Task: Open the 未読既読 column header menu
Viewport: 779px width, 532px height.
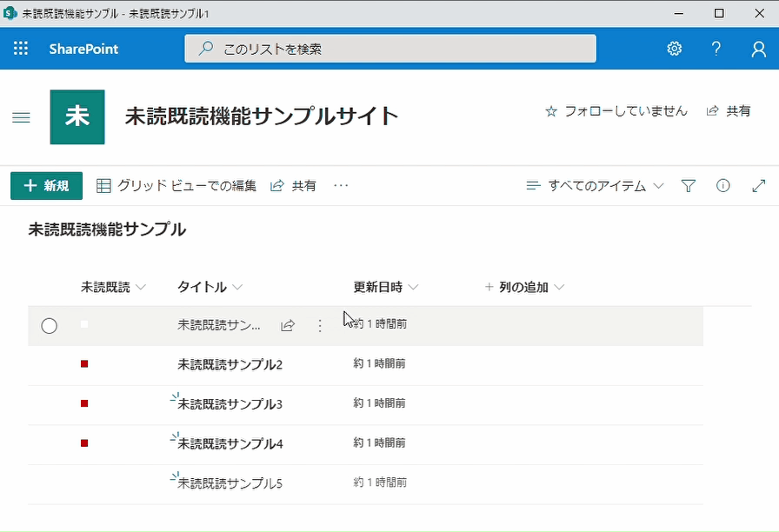Action: pyautogui.click(x=113, y=287)
